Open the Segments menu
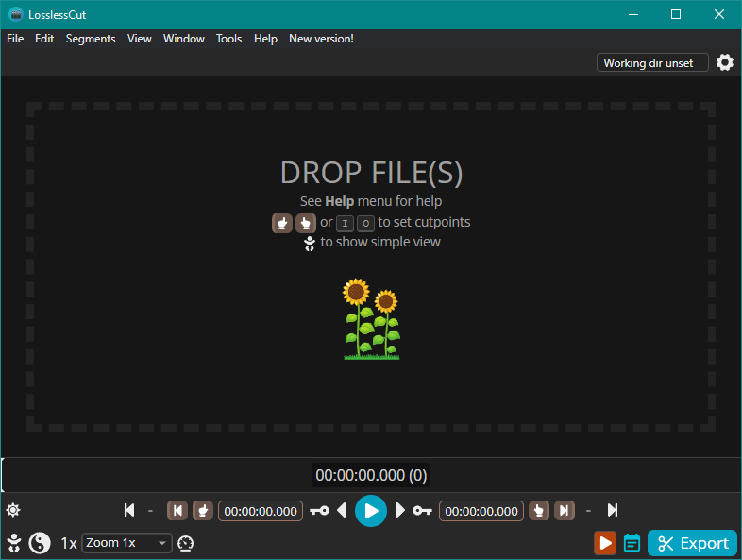This screenshot has height=560, width=742. (x=91, y=39)
